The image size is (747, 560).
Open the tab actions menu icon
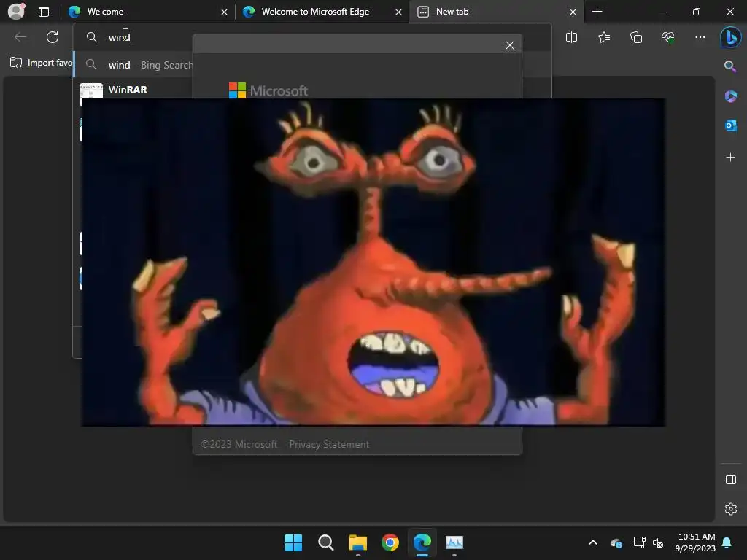(44, 12)
